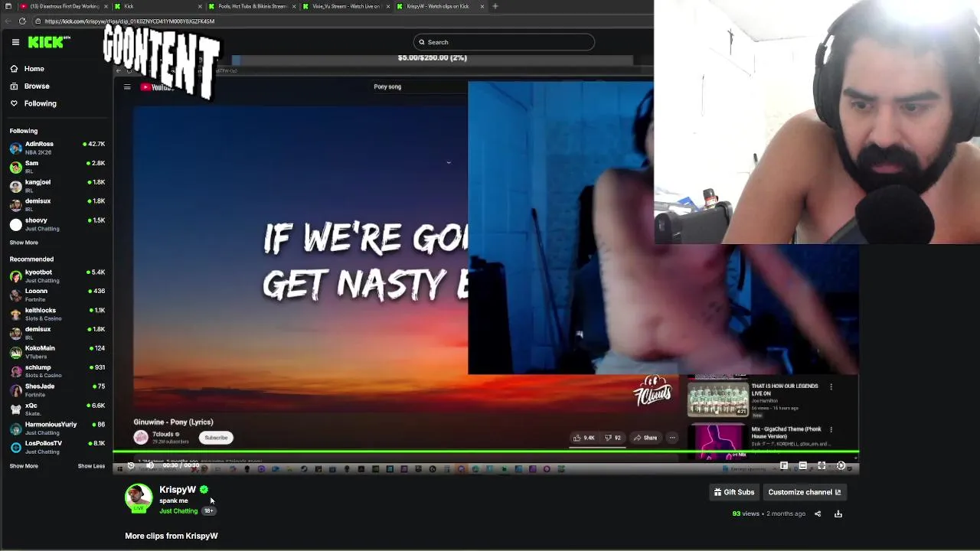This screenshot has width=980, height=551.
Task: Switch to the 'Disastrous First Day' YouTube tab
Action: point(63,6)
